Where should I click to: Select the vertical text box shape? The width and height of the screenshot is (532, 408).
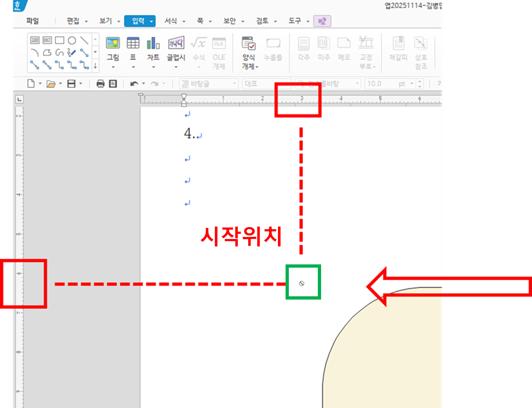click(x=47, y=40)
